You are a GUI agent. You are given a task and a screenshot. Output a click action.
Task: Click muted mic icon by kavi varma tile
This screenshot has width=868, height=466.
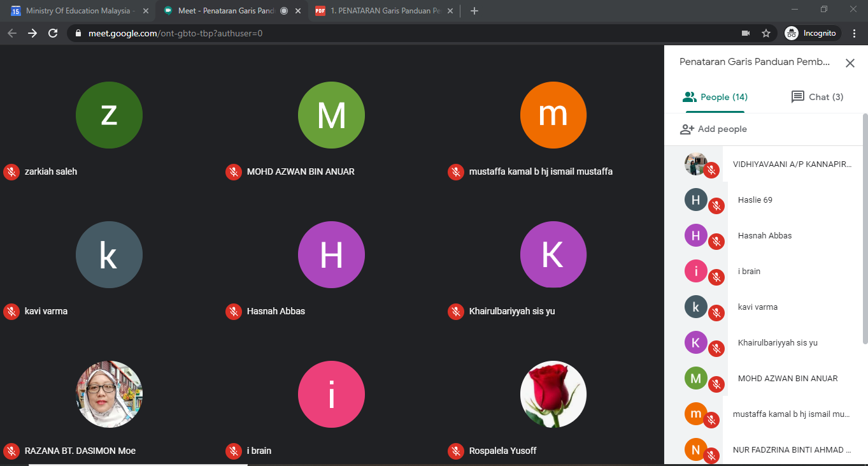pyautogui.click(x=11, y=311)
